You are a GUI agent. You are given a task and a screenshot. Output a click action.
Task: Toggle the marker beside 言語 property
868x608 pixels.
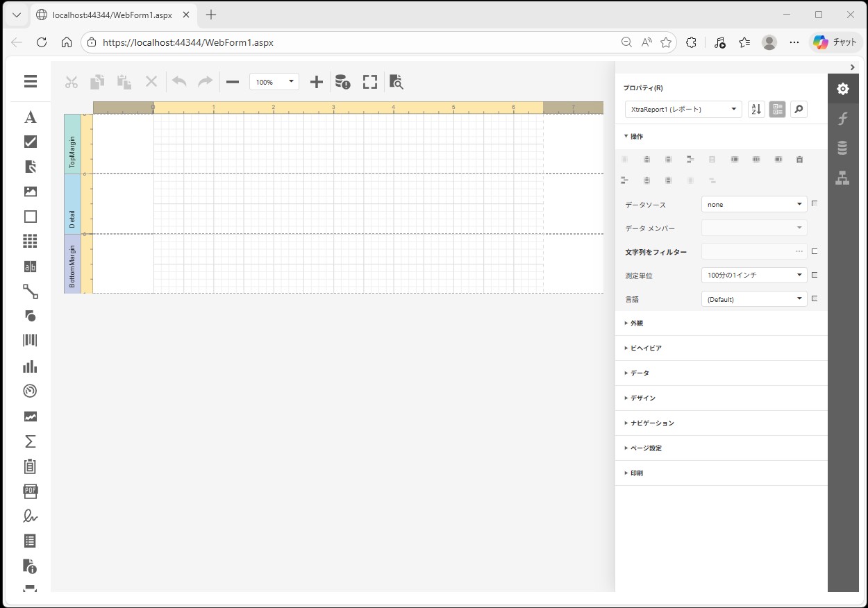pyautogui.click(x=815, y=298)
